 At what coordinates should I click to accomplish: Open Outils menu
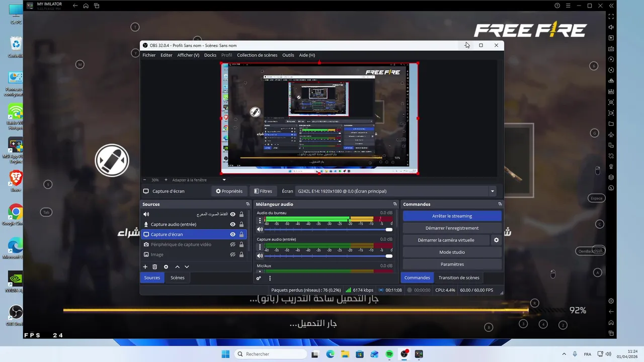point(288,55)
